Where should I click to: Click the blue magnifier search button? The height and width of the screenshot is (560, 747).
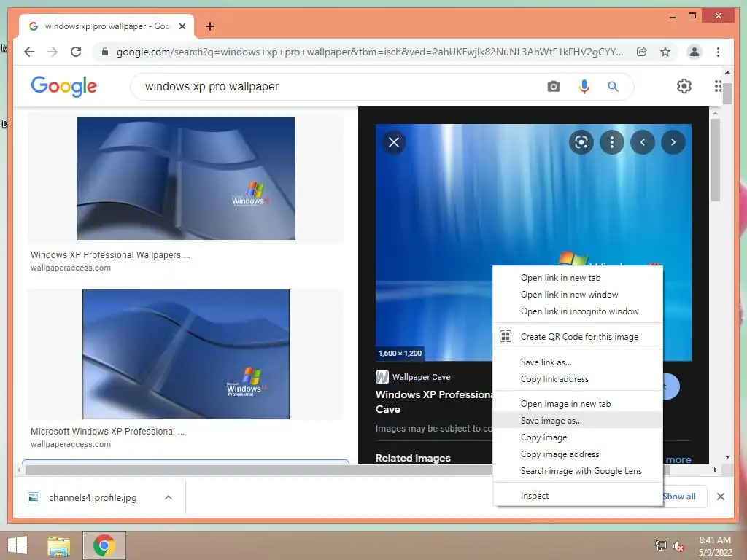613,87
